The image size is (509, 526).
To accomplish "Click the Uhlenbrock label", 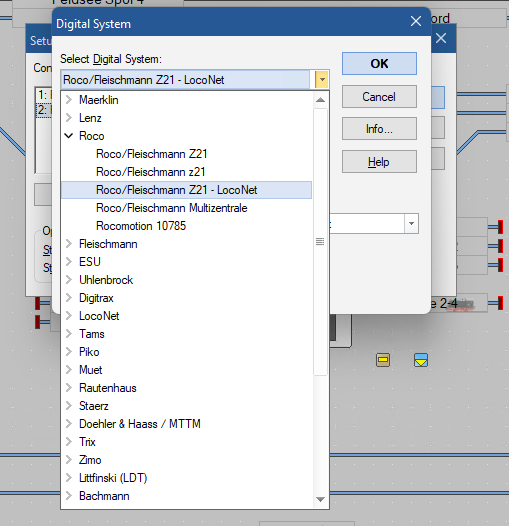I will pyautogui.click(x=106, y=280).
